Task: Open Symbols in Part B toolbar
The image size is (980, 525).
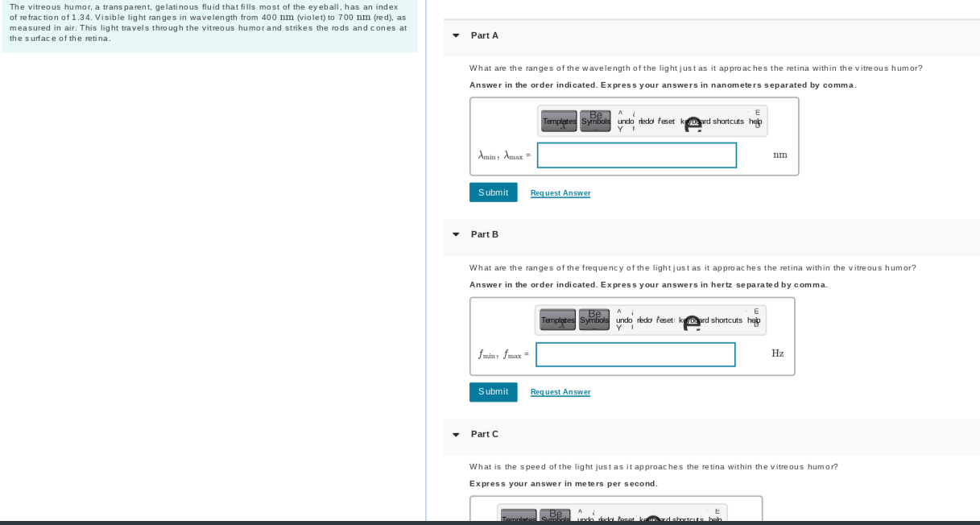Action: [x=594, y=320]
